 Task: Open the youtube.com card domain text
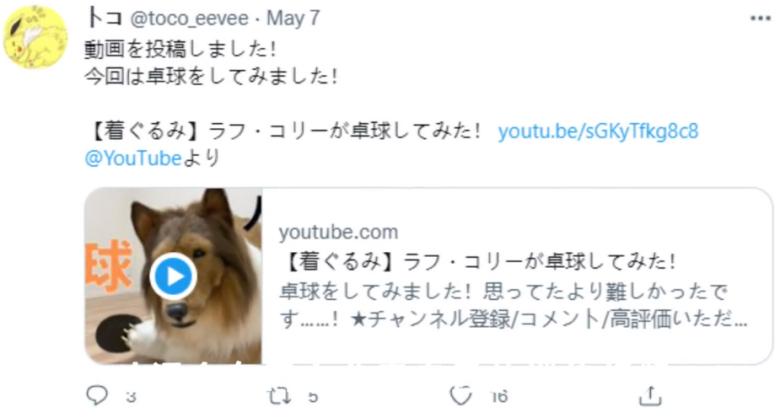coord(338,232)
